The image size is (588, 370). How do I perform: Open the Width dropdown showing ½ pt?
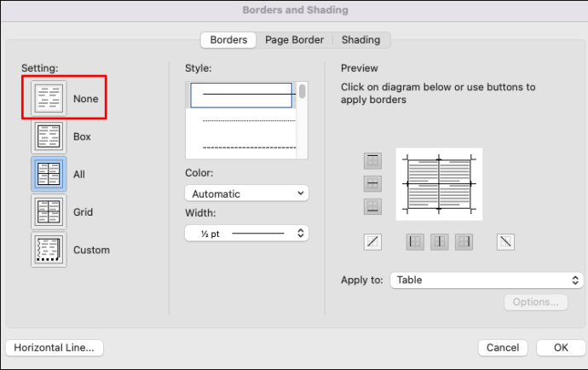(x=246, y=232)
